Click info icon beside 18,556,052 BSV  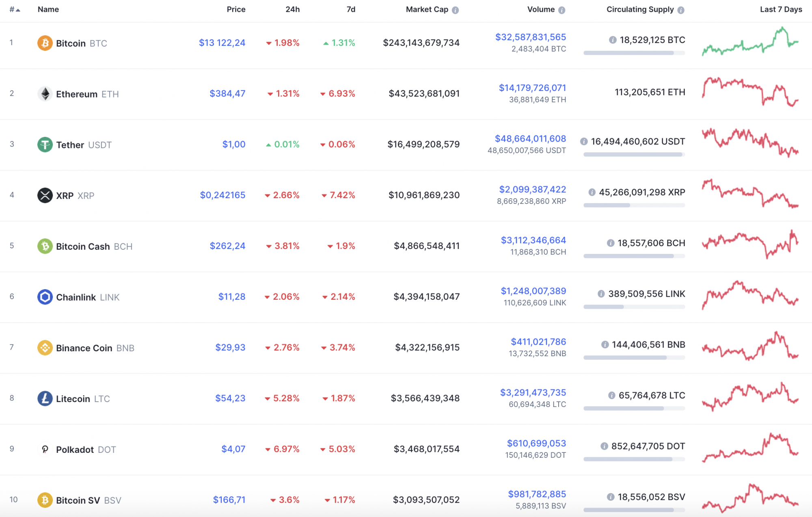pos(611,497)
